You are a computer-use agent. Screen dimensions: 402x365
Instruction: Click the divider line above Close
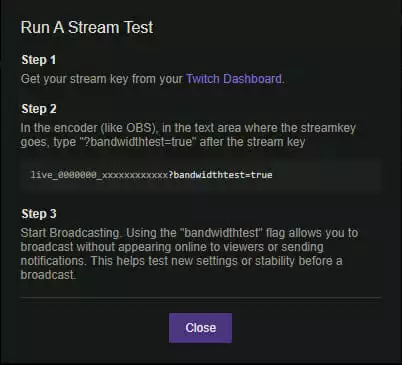(200, 298)
